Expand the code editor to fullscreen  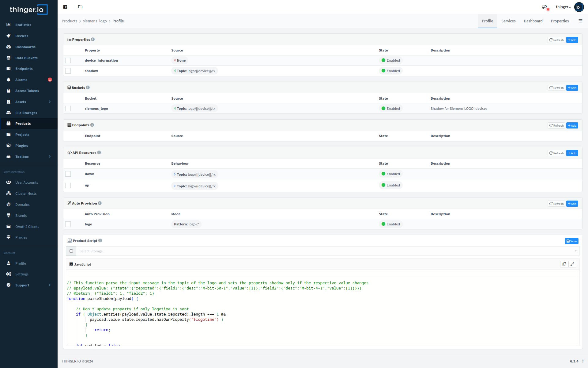pos(572,264)
